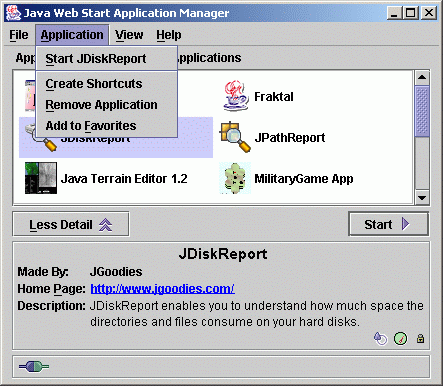
Task: Open the Help menu
Action: point(169,35)
